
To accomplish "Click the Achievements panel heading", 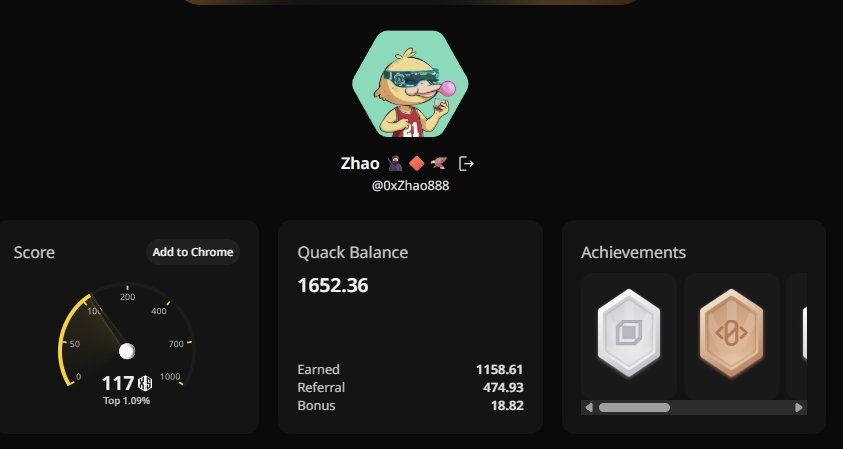I will (x=633, y=252).
